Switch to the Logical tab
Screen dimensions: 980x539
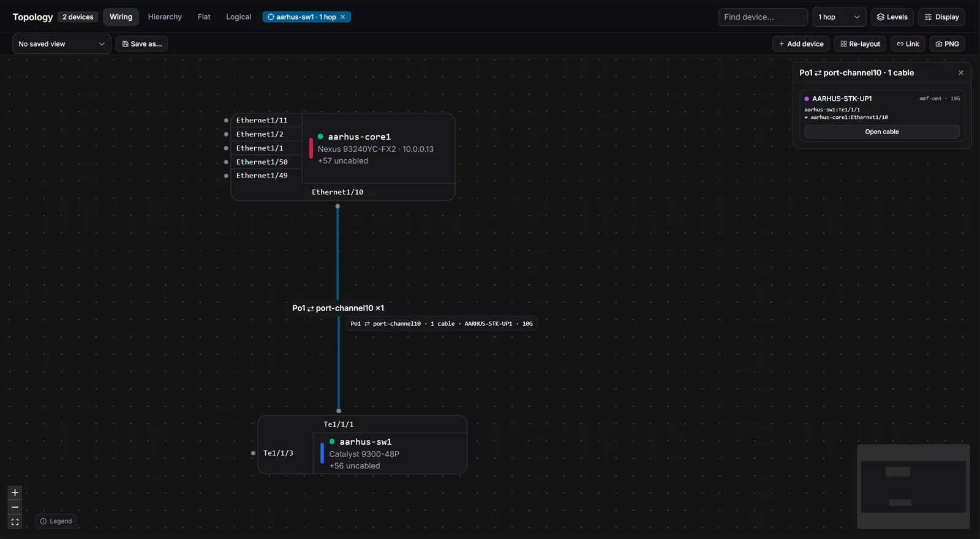click(238, 17)
